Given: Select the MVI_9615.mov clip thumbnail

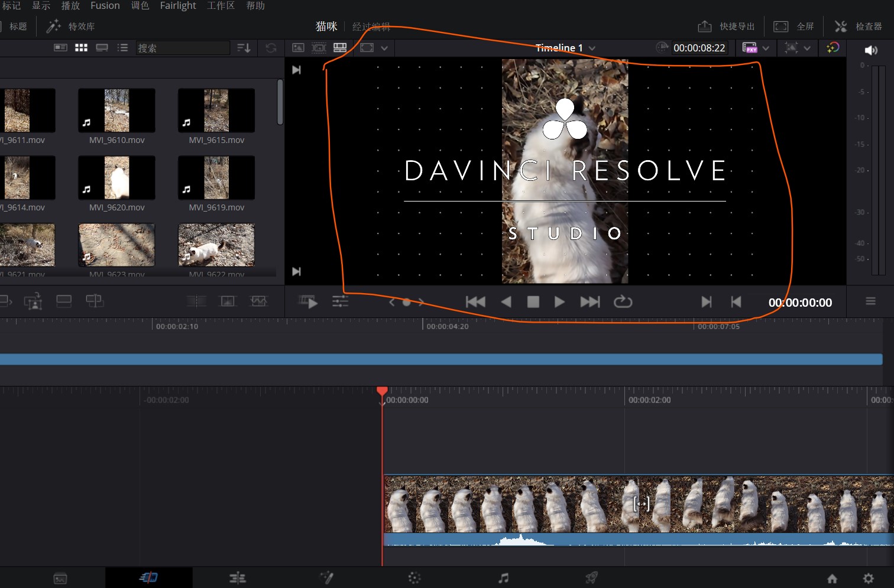Looking at the screenshot, I should 216,111.
